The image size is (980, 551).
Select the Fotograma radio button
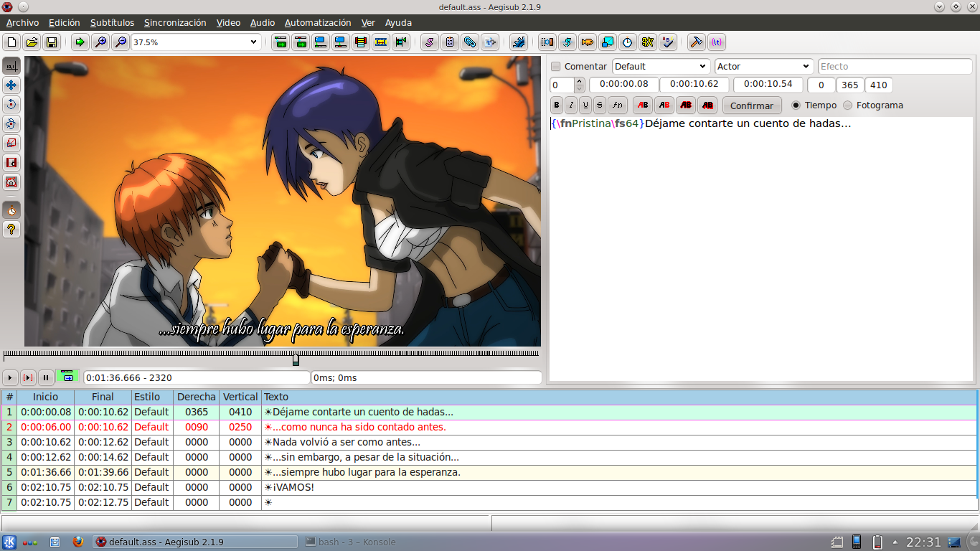click(848, 105)
